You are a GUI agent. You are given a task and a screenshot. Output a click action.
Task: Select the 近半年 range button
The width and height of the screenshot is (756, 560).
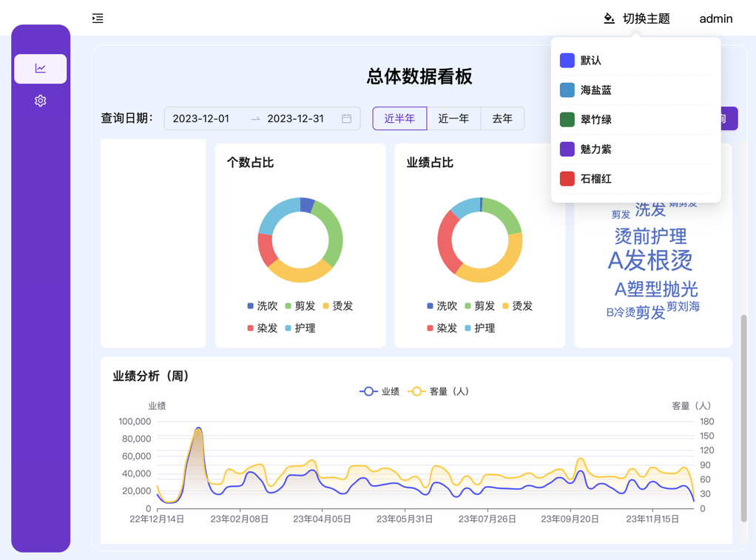(x=399, y=118)
